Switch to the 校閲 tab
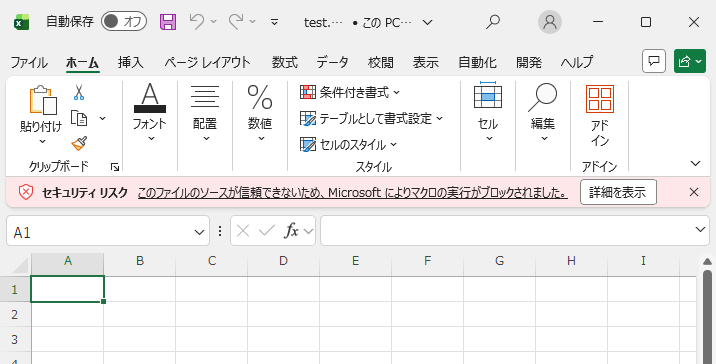The width and height of the screenshot is (716, 364). [380, 62]
